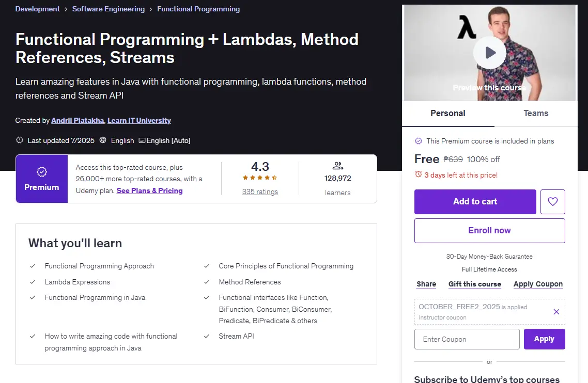Click the globe icon next to English
Viewport: 588px width, 383px height.
[103, 140]
